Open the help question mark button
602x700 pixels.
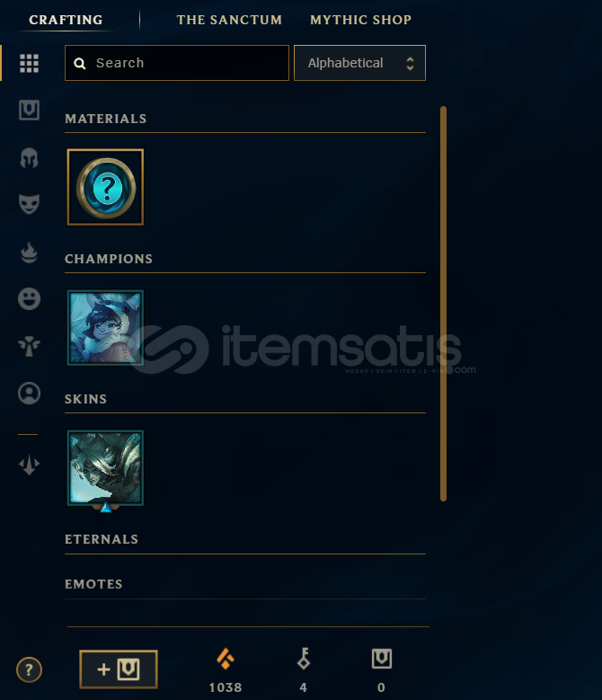(29, 669)
